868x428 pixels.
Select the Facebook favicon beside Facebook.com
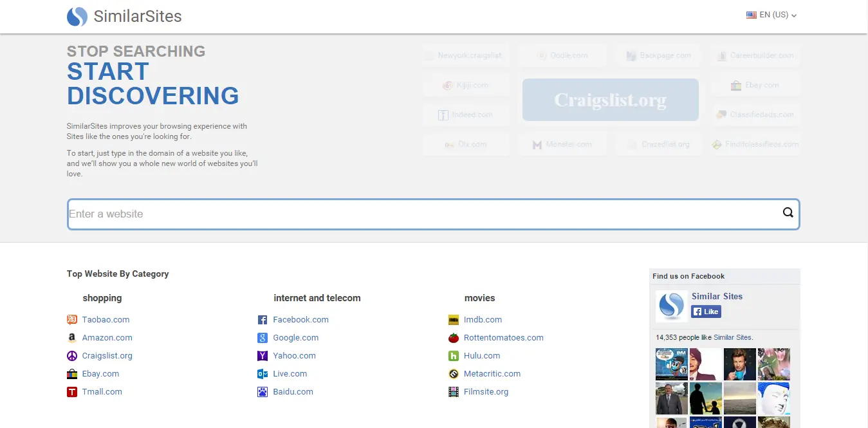[x=262, y=319]
